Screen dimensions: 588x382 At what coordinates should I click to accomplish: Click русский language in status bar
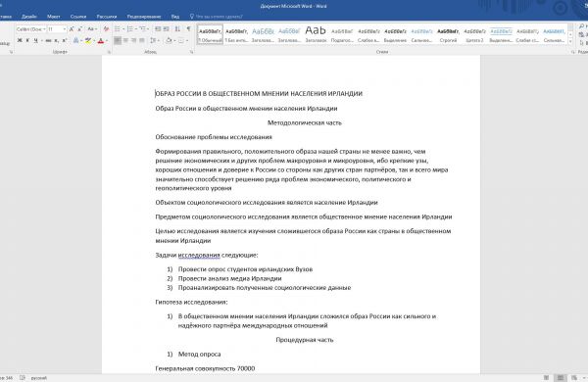39,378
